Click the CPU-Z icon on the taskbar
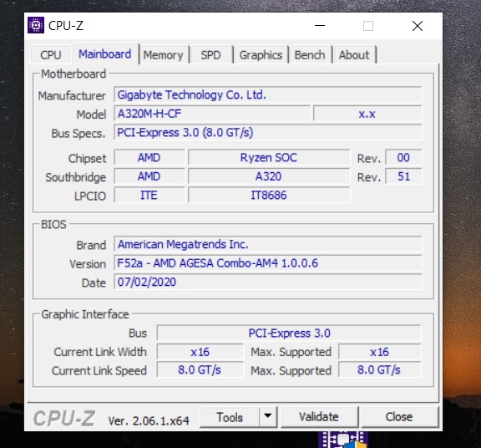The height and width of the screenshot is (448, 481). click(343, 440)
